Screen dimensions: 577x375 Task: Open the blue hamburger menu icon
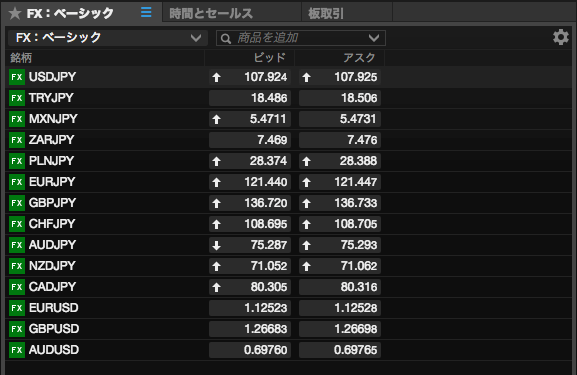pos(146,13)
